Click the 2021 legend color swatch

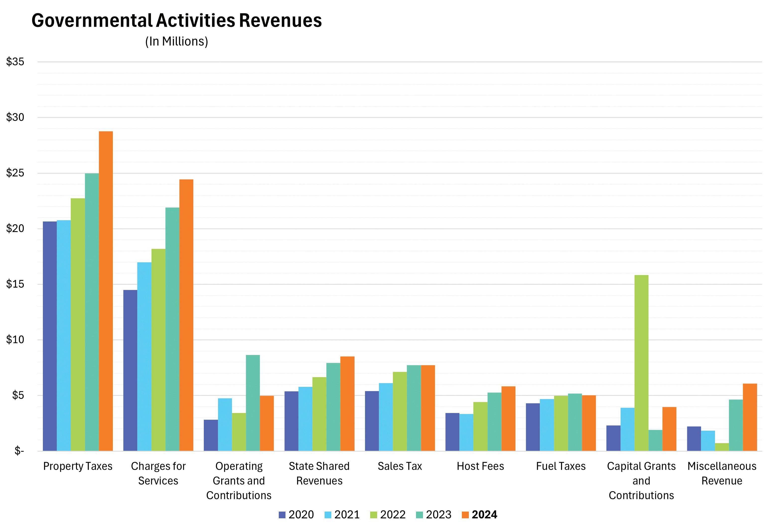pyautogui.click(x=328, y=515)
